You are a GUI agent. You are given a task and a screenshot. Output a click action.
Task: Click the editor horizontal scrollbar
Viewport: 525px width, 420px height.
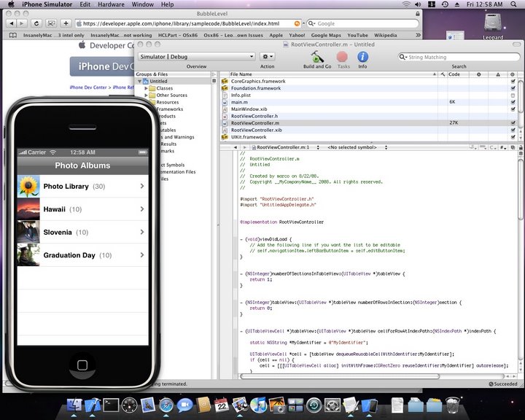[340, 376]
